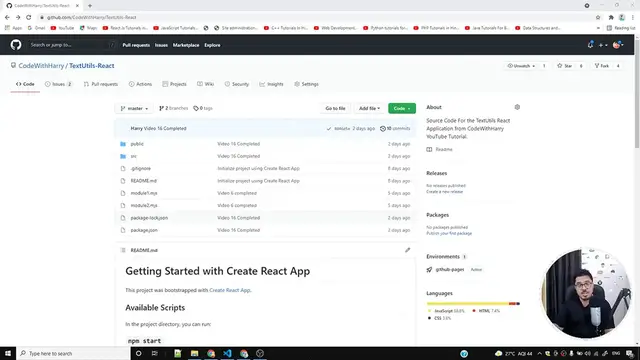Screen dimensions: 640x360
Task: Click Publish your first package link
Action: coord(449,233)
